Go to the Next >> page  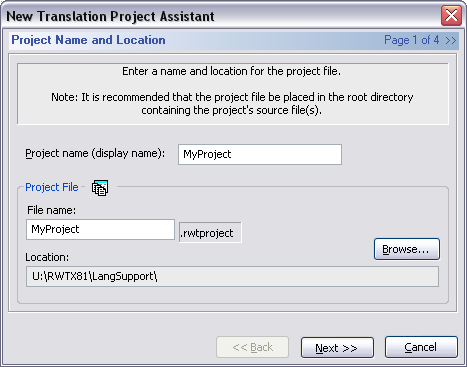pos(337,347)
